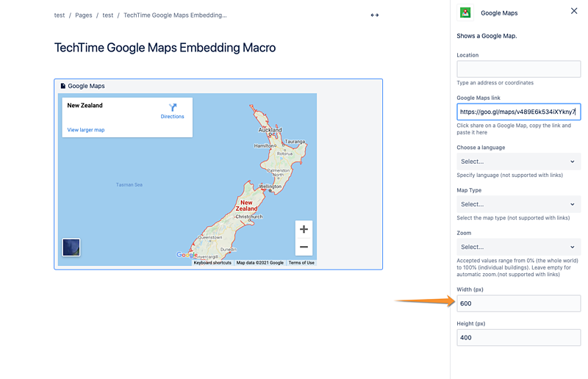Click the Map data ©2021 Google text
Screen dimensions: 588x379
click(x=260, y=263)
